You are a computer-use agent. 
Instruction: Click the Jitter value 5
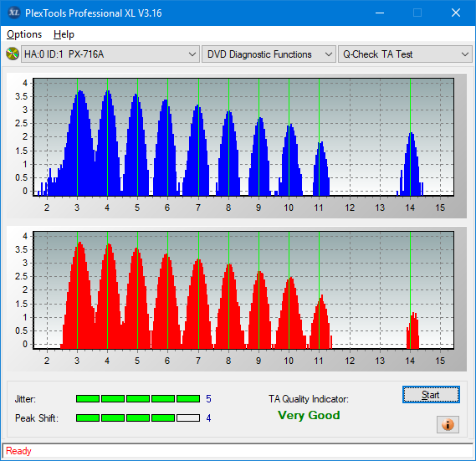(x=208, y=399)
